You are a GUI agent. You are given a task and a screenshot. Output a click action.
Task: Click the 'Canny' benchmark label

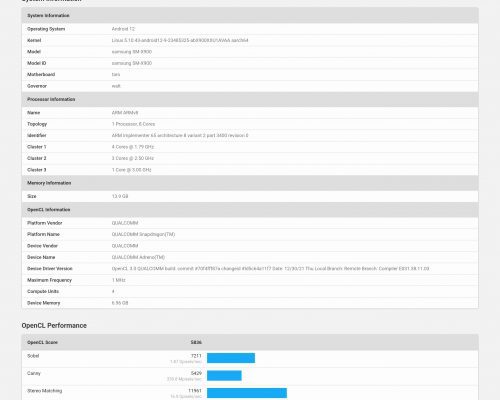[34, 373]
